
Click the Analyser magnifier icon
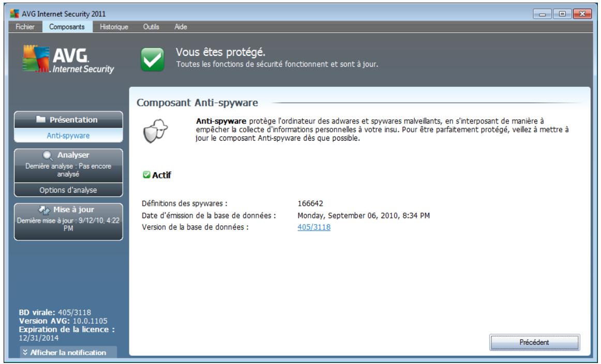48,155
